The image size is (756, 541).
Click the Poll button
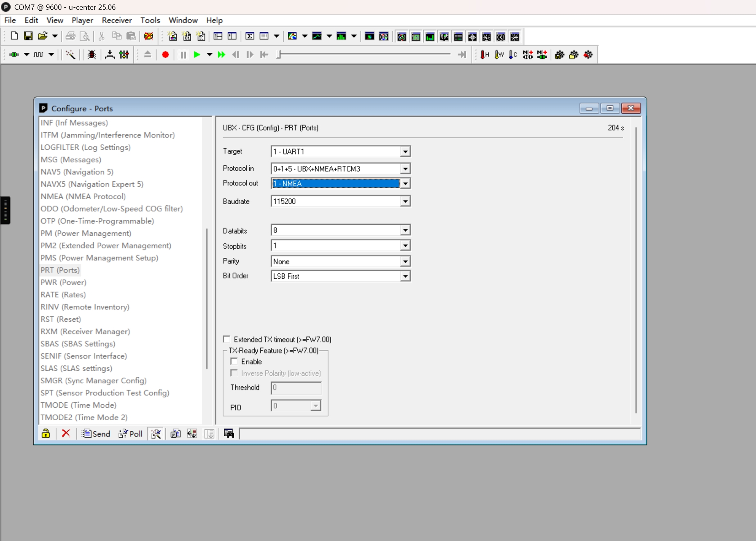pyautogui.click(x=131, y=434)
